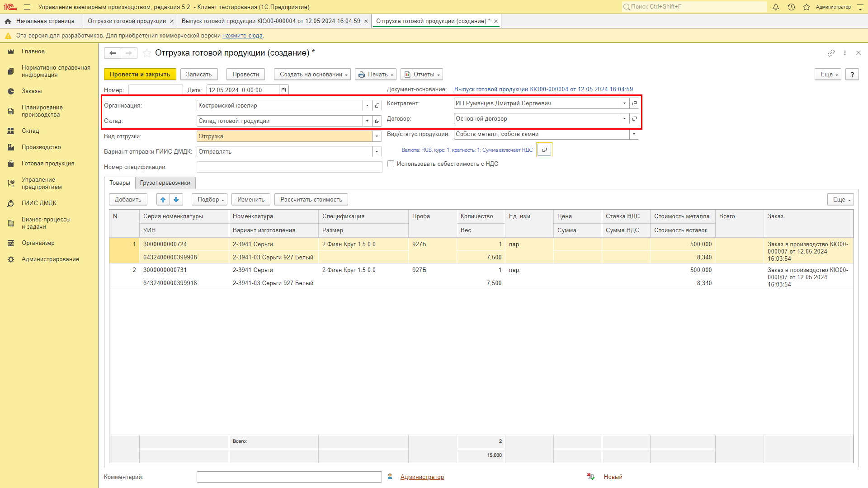This screenshot has height=488, width=868.
Task: Open notifications bell icon
Action: coord(776,7)
